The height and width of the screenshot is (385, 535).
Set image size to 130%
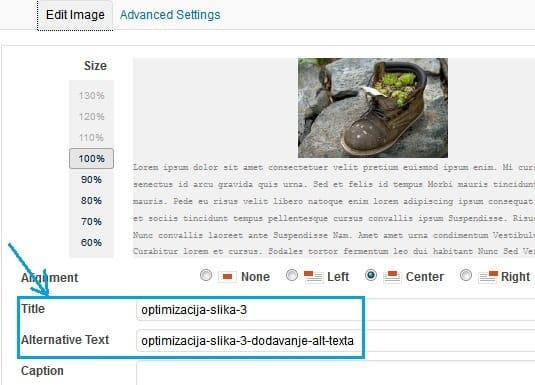coord(91,96)
